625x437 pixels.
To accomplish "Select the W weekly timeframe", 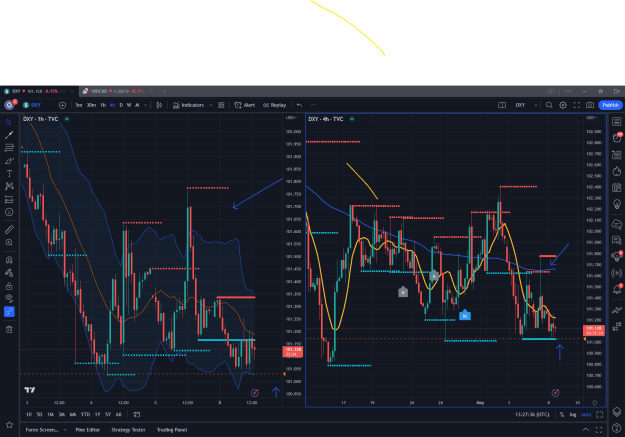I will [x=129, y=105].
